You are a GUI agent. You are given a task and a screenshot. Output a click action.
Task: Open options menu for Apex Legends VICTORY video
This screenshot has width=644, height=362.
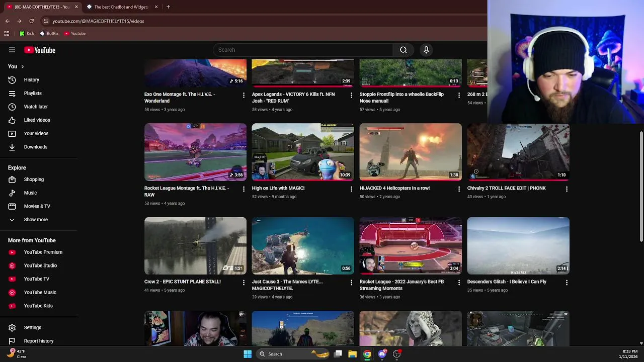click(351, 95)
